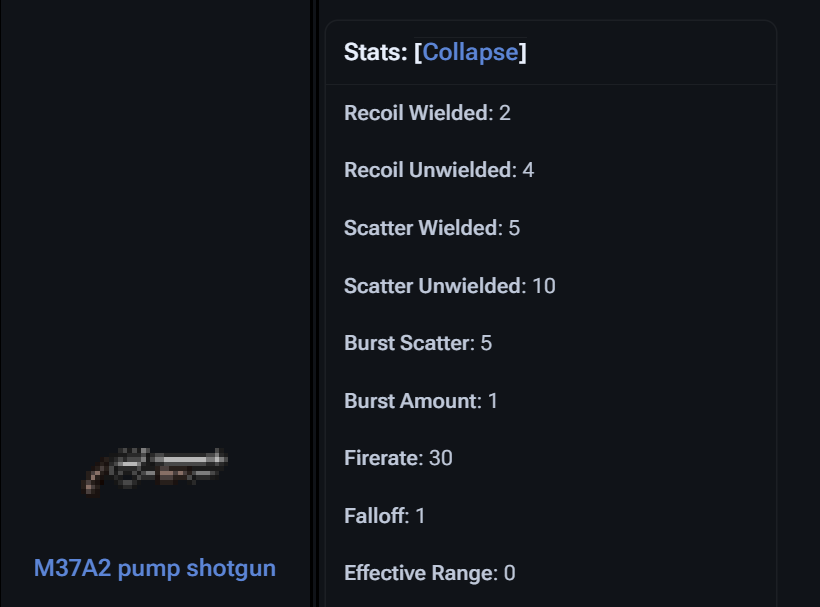Select the Recoil Wielded label
Screen dimensions: 820x607
415,113
